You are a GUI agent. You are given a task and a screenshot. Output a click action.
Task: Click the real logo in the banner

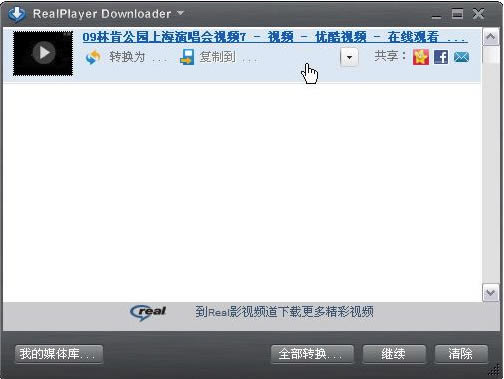pos(148,312)
